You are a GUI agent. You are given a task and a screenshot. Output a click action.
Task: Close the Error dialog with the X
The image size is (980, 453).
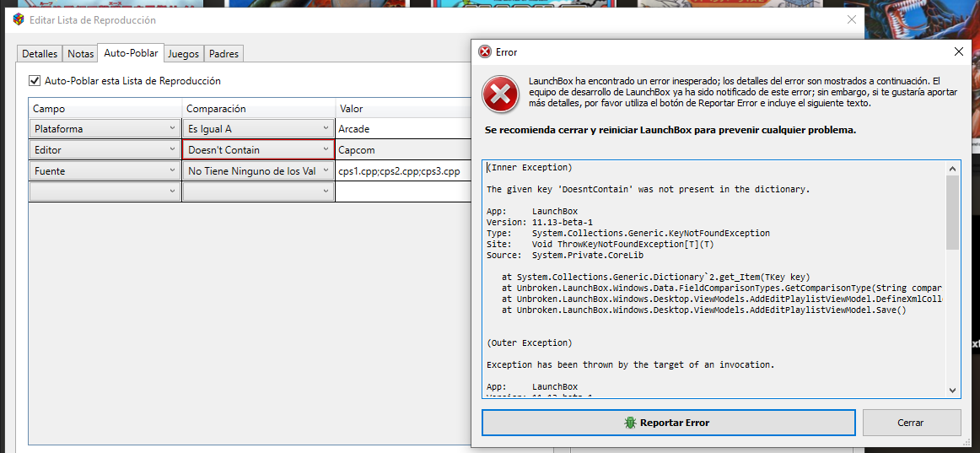coord(958,51)
